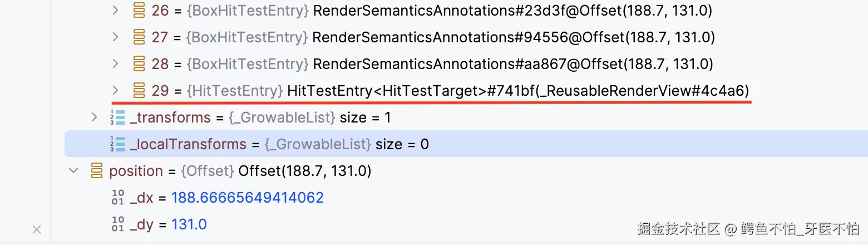Click object icon beside entry 28
This screenshot has width=868, height=245.
(x=139, y=64)
